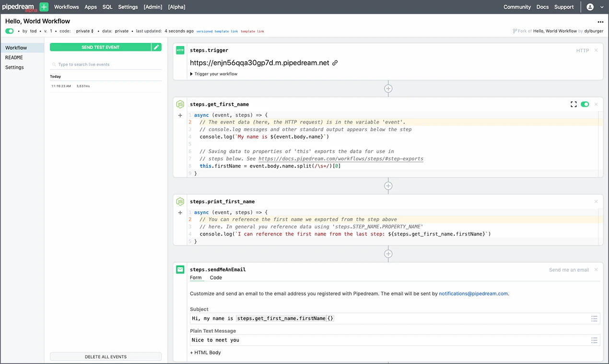Image resolution: width=609 pixels, height=364 pixels.
Task: Add step below get_first_name with plus circle
Action: 388,186
